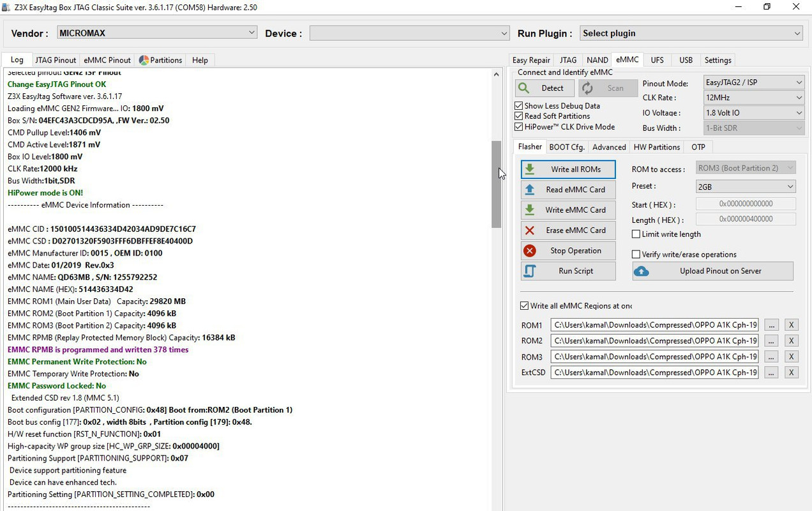Clear the ROM2 path with X button

tap(791, 341)
